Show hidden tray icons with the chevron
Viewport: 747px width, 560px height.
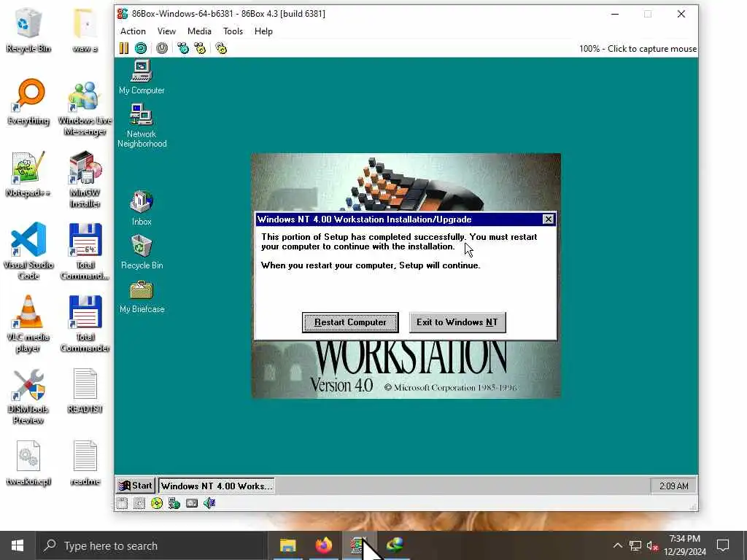617,545
